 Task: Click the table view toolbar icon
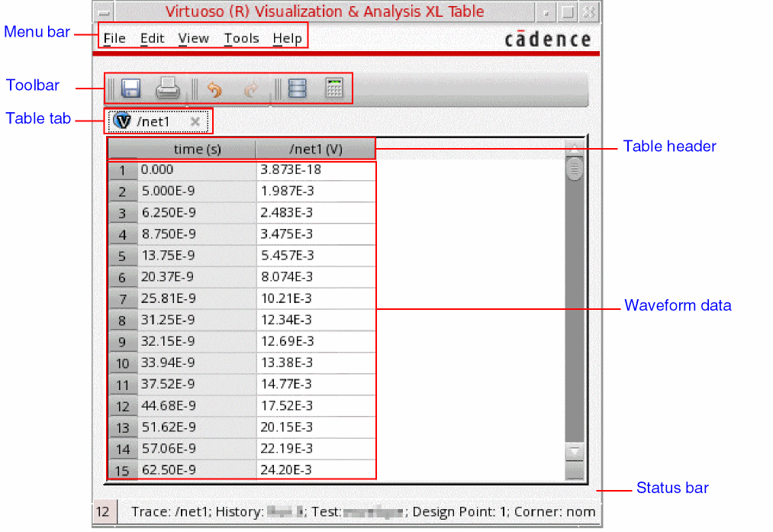click(298, 89)
